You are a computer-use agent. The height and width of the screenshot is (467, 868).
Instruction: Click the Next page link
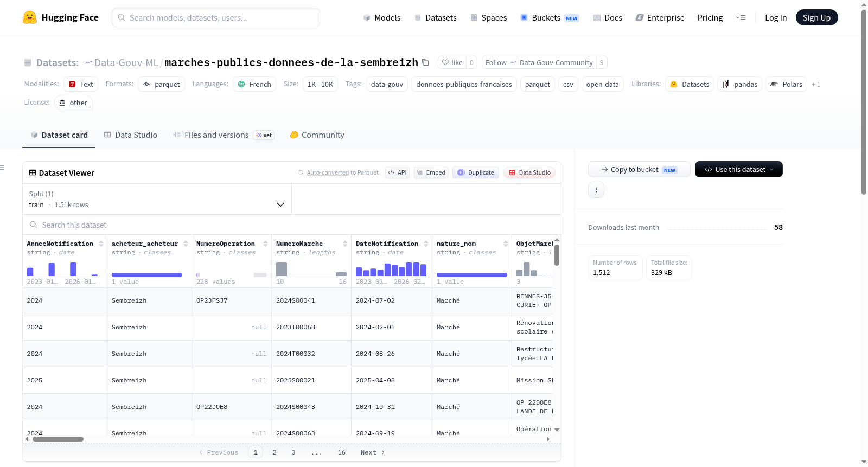(x=373, y=452)
